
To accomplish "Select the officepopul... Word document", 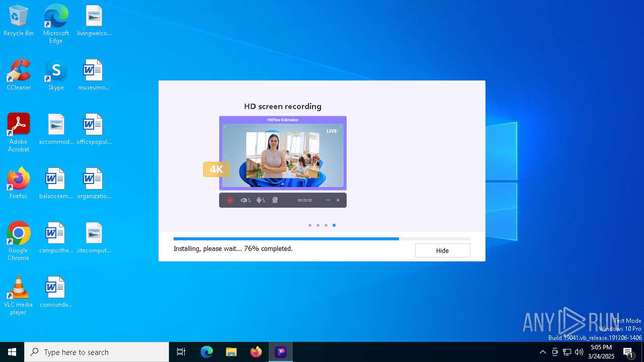I will pyautogui.click(x=94, y=130).
